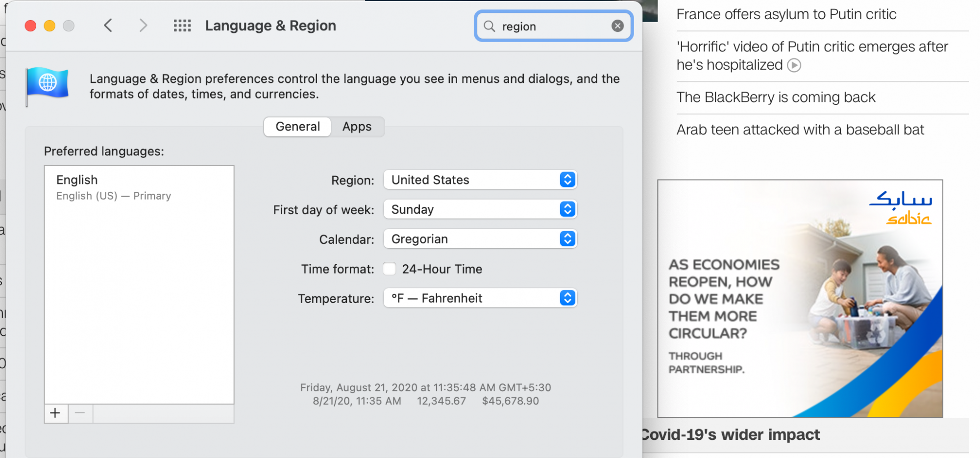This screenshot has width=980, height=458.
Task: Go back with the left chevron
Action: [x=108, y=25]
